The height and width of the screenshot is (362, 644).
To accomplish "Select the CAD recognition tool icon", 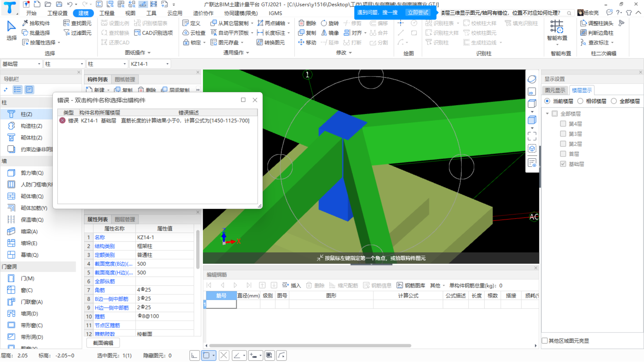I will [138, 32].
